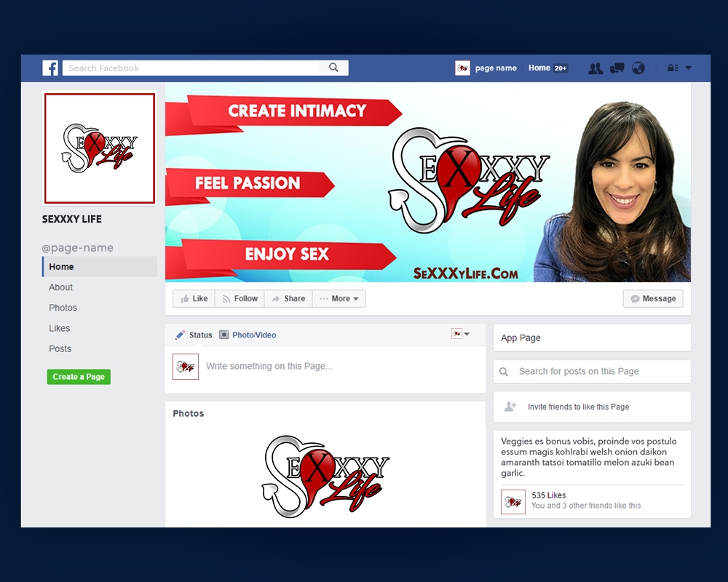Open Photos in the left sidebar
728x582 pixels.
point(63,308)
